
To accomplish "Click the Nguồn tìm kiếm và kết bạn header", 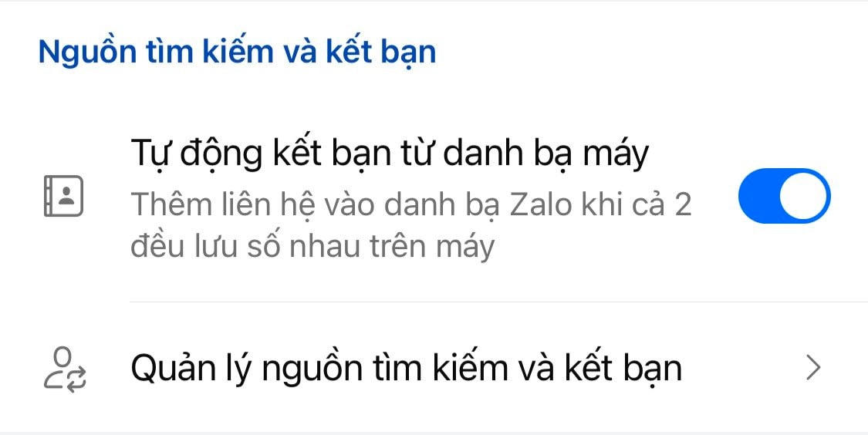I will coord(237,52).
